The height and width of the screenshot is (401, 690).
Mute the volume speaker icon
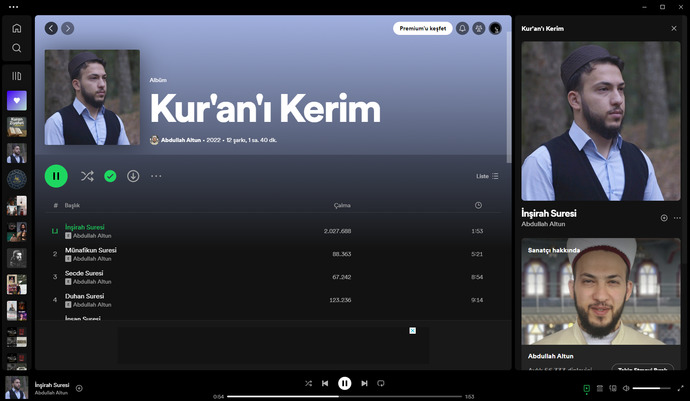click(x=626, y=388)
